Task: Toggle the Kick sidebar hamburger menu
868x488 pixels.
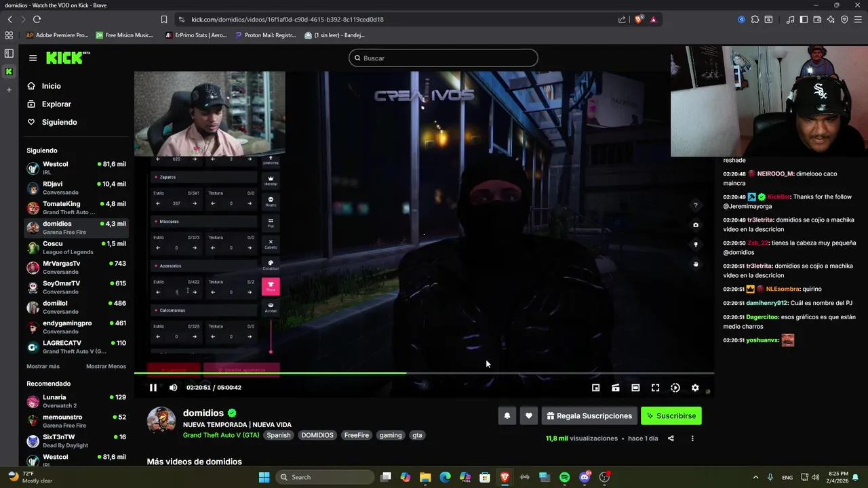Action: tap(33, 58)
